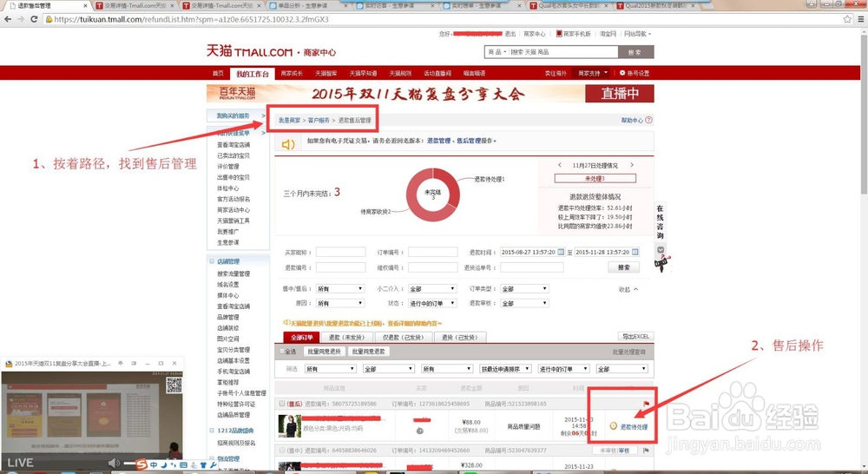Pin the live video window on top
Viewport: 868px width, 474px height.
tap(120, 363)
